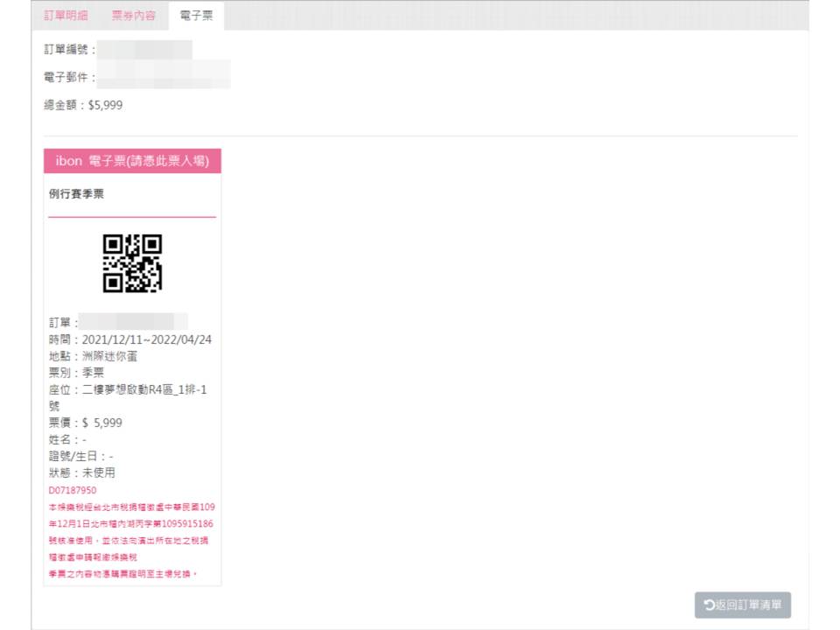This screenshot has height=630, width=840.
Task: Click the 總金額 $5,999 text
Action: tap(83, 105)
